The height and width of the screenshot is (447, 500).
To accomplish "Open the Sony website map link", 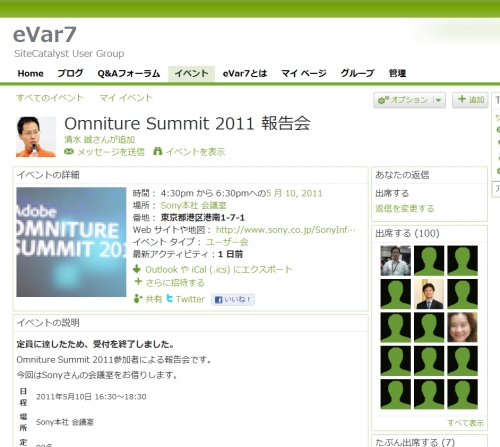I will [286, 230].
